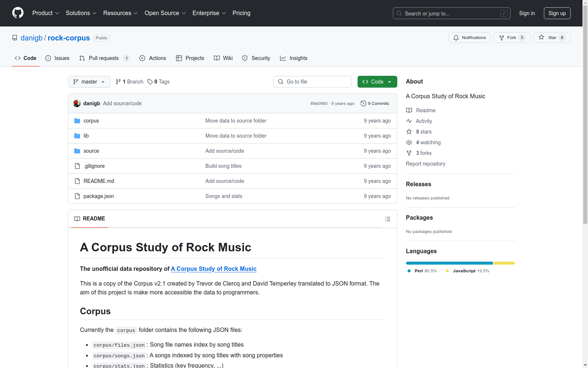588x368 pixels.
Task: Open the Actions tab
Action: tap(153, 58)
